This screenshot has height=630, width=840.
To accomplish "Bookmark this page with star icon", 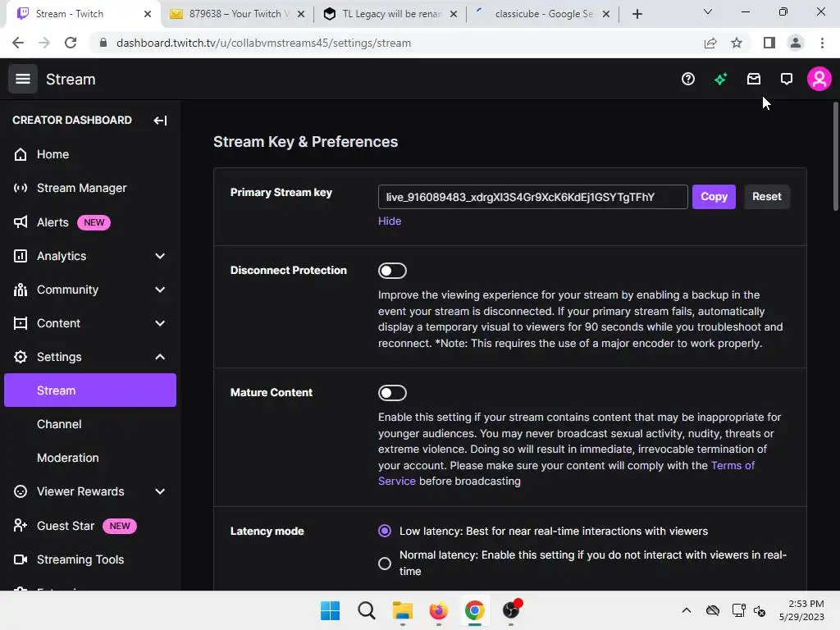I will (x=737, y=43).
